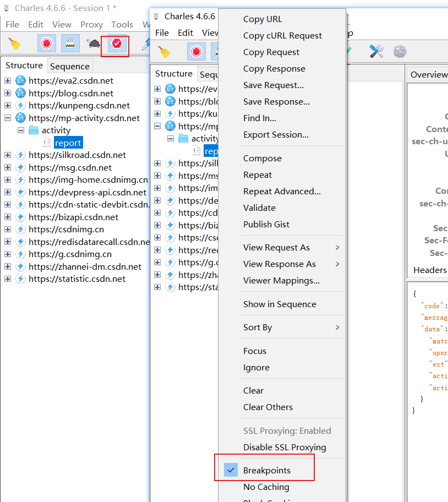Viewport: 448px width, 502px height.
Task: Choose Ignore from context menu
Action: [256, 368]
